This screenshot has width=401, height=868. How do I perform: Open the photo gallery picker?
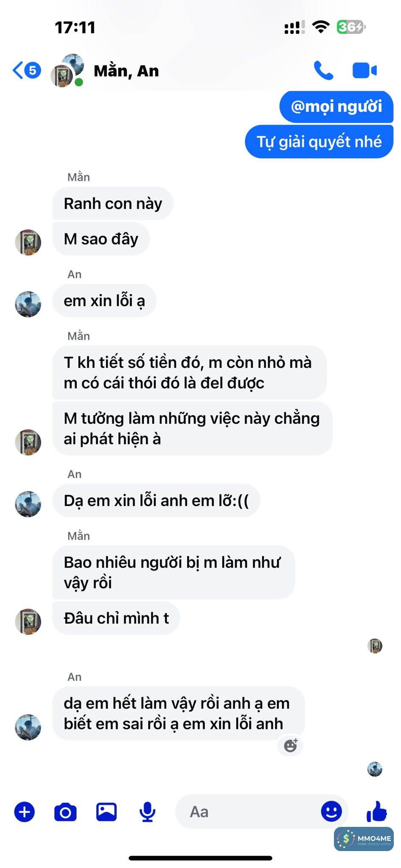107,812
